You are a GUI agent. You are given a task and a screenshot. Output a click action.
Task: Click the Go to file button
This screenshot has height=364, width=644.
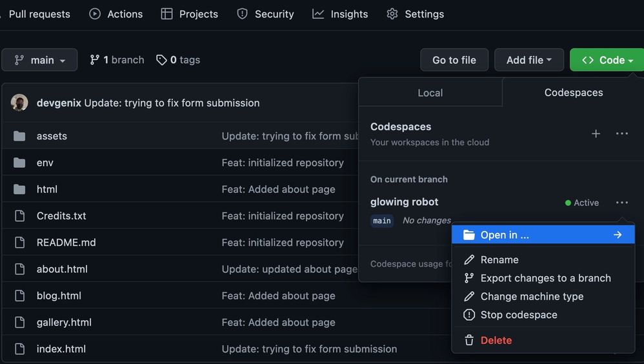click(x=454, y=60)
